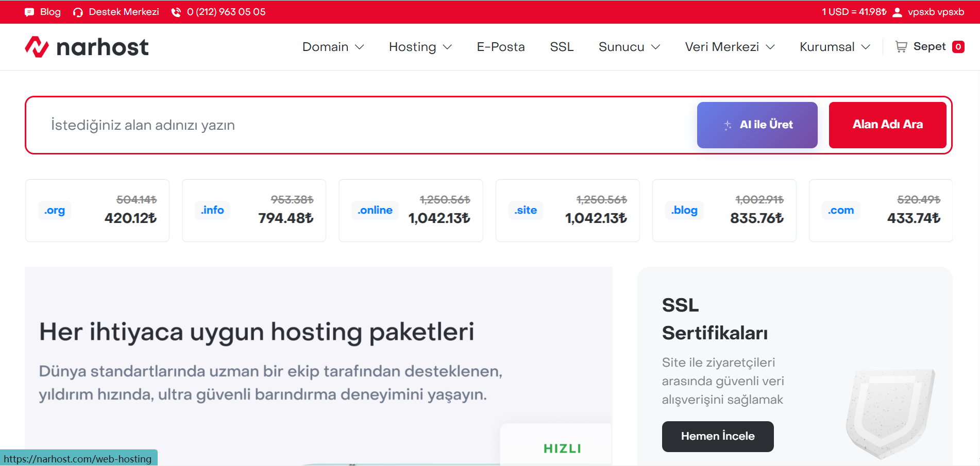Open the Blog speech bubble icon

pyautogui.click(x=29, y=12)
